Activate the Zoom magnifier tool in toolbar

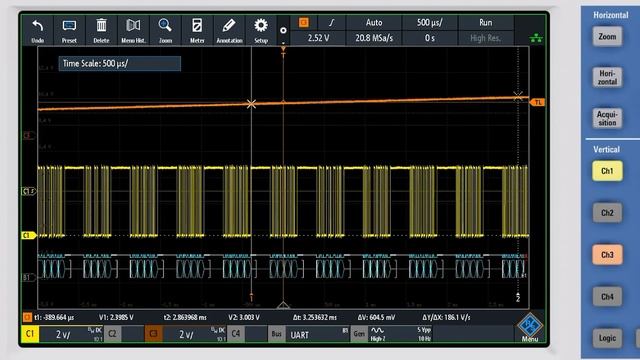(x=165, y=30)
